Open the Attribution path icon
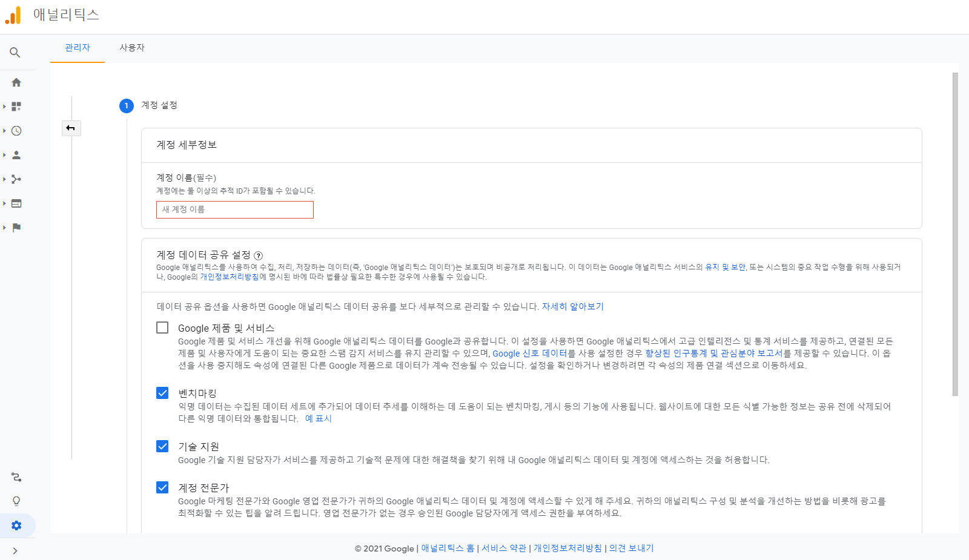The height and width of the screenshot is (560, 969). click(x=16, y=477)
